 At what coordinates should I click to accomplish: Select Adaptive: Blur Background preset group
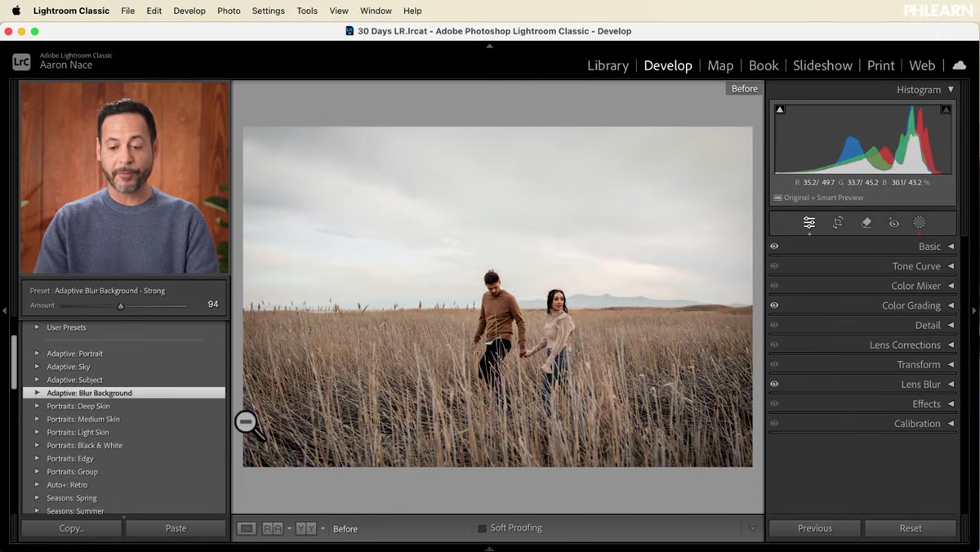tap(124, 393)
